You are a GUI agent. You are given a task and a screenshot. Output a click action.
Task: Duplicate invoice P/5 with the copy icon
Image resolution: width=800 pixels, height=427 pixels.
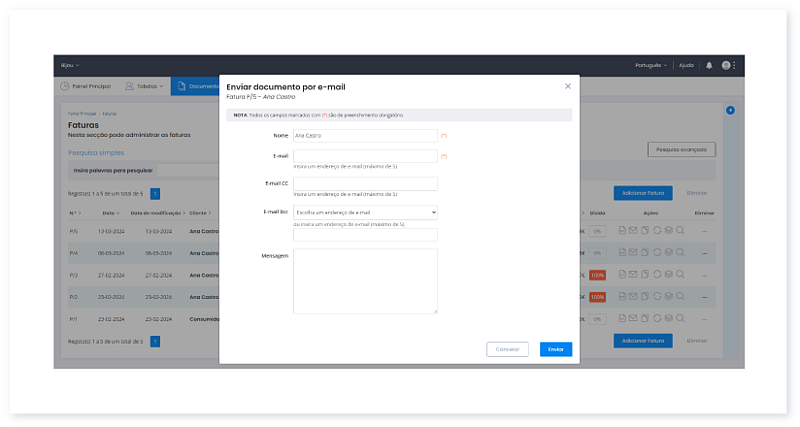[x=645, y=231]
